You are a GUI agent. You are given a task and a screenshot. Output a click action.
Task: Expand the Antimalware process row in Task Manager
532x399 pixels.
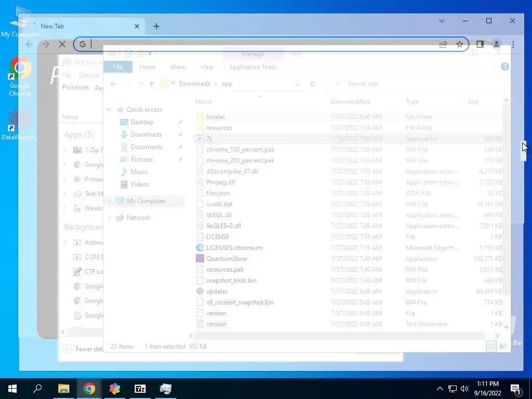click(65, 242)
